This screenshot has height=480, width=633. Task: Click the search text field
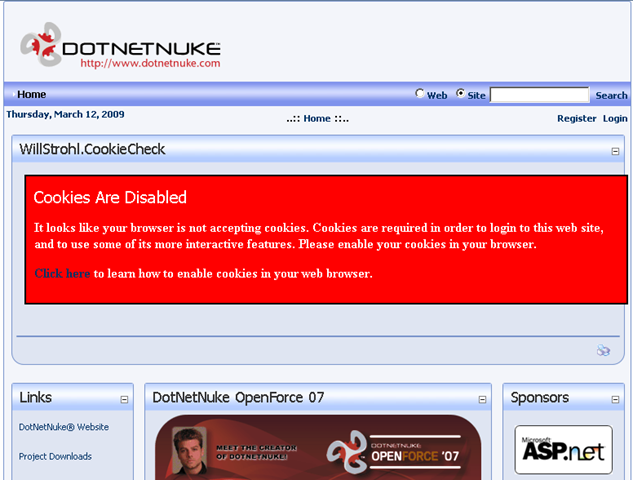539,94
